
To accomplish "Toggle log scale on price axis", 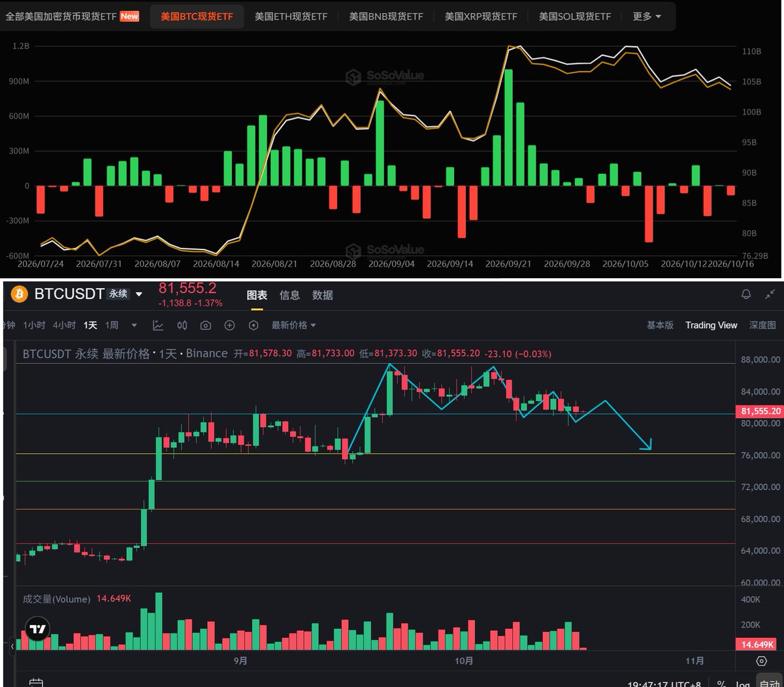I will [742, 684].
